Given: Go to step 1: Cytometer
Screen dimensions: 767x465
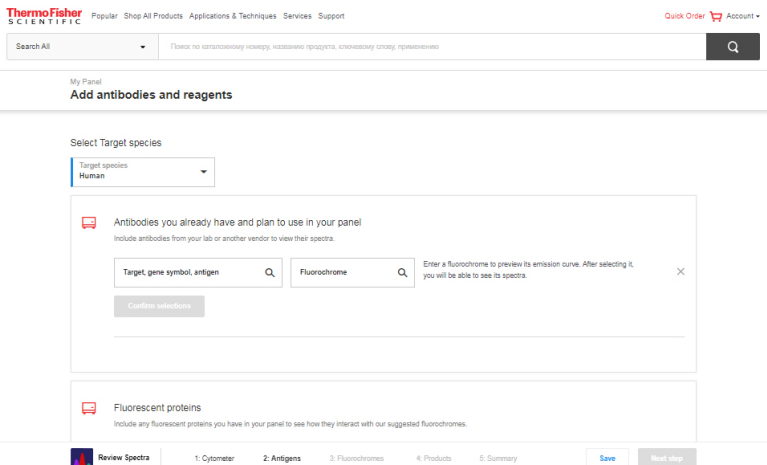Looking at the screenshot, I should tap(214, 458).
